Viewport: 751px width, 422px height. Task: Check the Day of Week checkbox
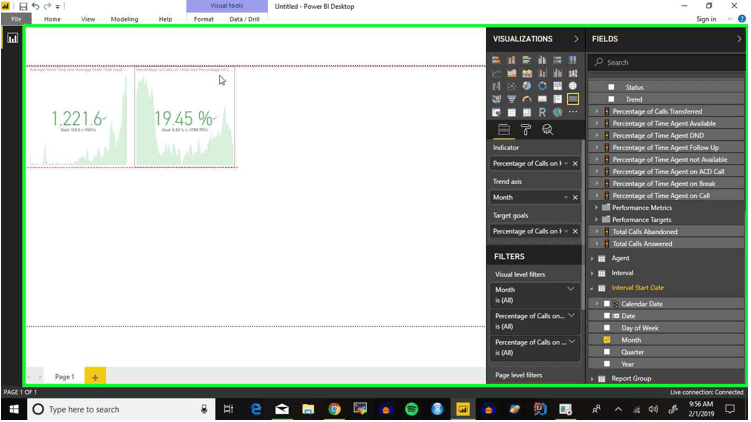click(x=607, y=328)
